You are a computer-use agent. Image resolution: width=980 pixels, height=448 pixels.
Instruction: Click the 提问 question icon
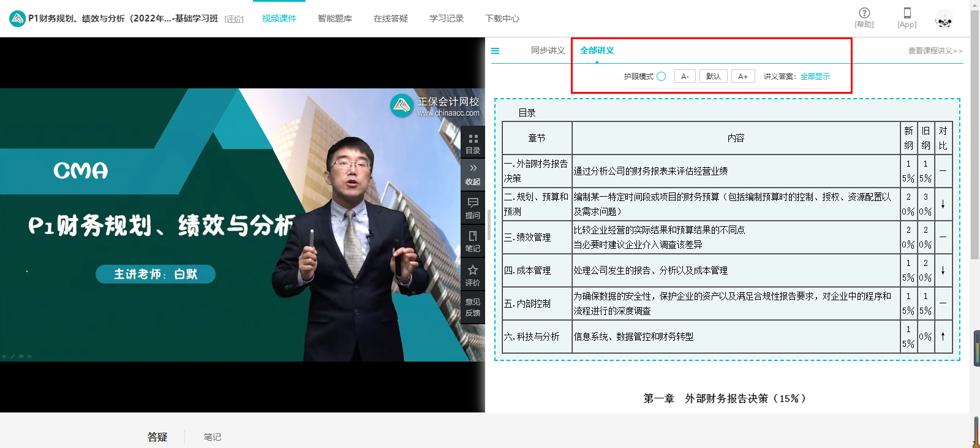(473, 208)
